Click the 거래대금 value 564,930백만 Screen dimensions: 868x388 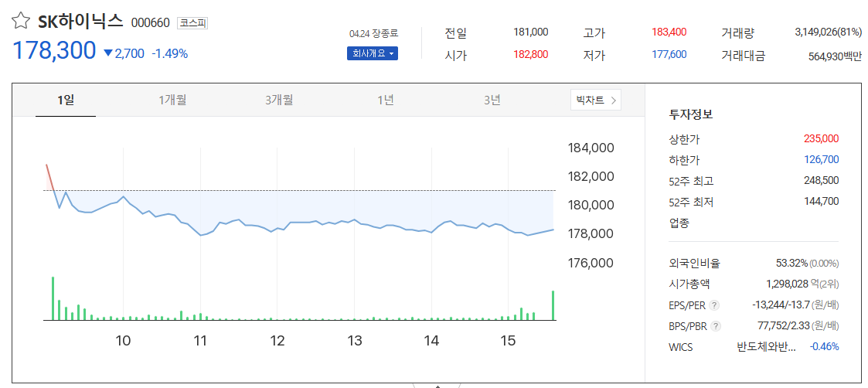click(x=836, y=56)
